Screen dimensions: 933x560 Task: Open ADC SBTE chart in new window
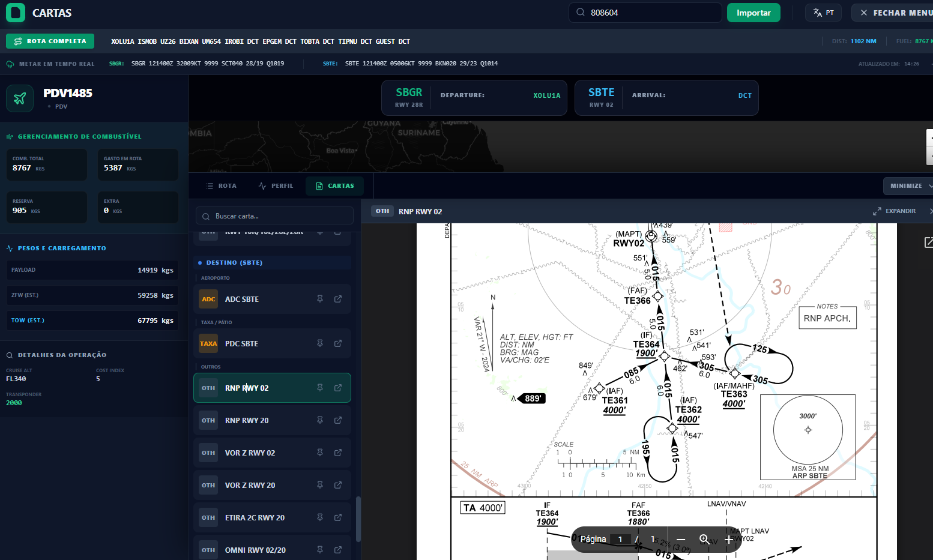click(x=338, y=299)
